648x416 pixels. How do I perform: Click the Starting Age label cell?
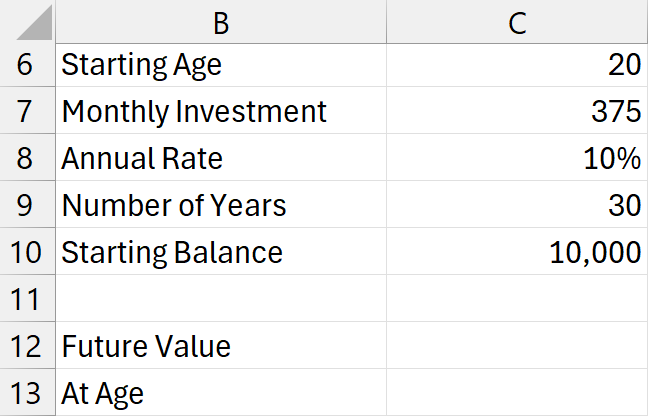click(221, 66)
